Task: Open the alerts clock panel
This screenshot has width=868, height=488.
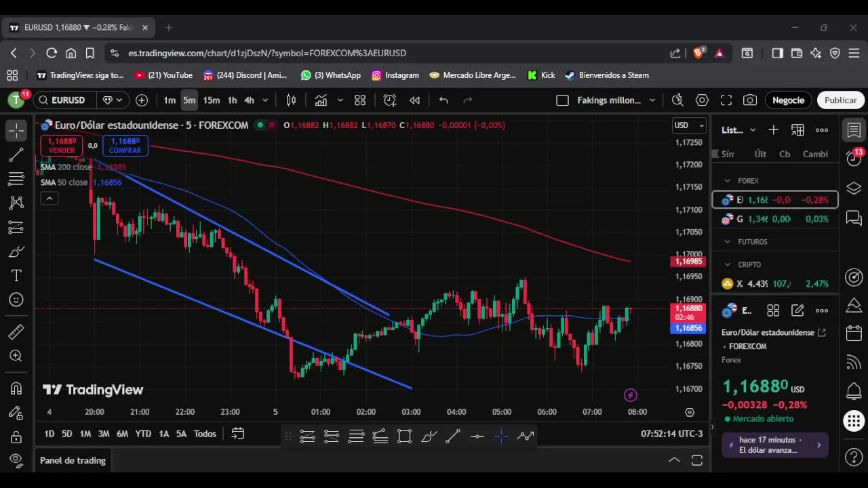Action: (x=854, y=159)
